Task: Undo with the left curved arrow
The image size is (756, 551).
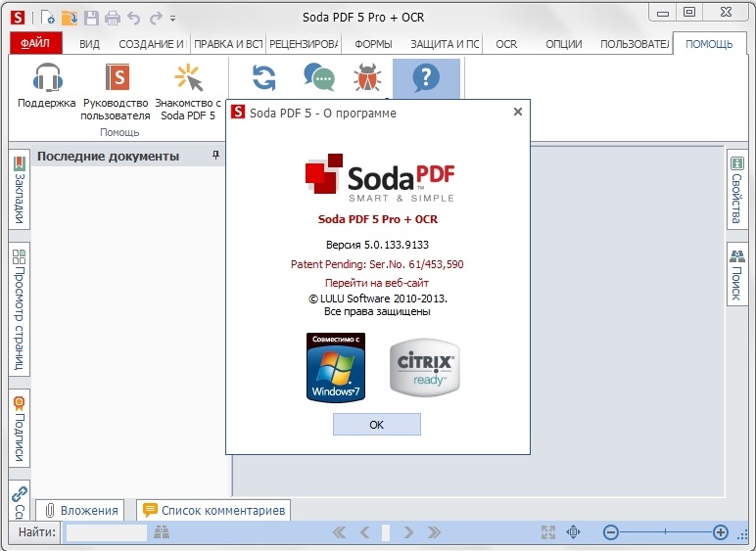Action: 134,19
